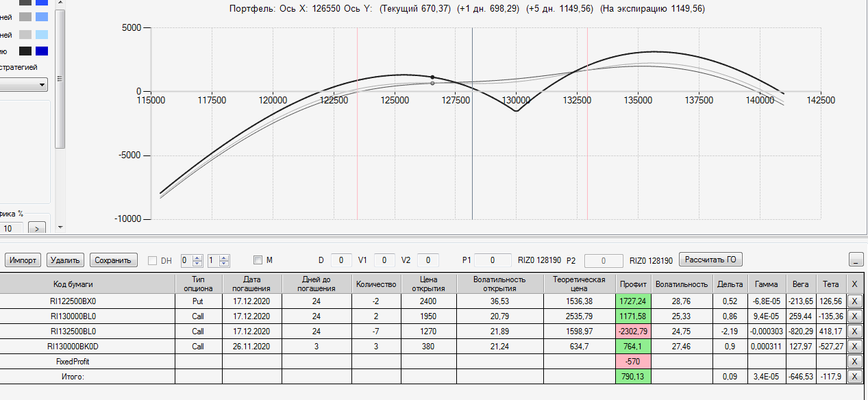Image resolution: width=868 pixels, height=400 pixels.
Task: Click the 'Профит' column header
Action: coord(633,284)
